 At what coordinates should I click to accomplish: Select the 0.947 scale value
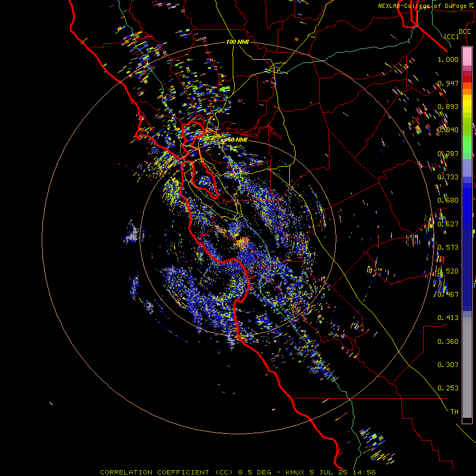coord(448,83)
